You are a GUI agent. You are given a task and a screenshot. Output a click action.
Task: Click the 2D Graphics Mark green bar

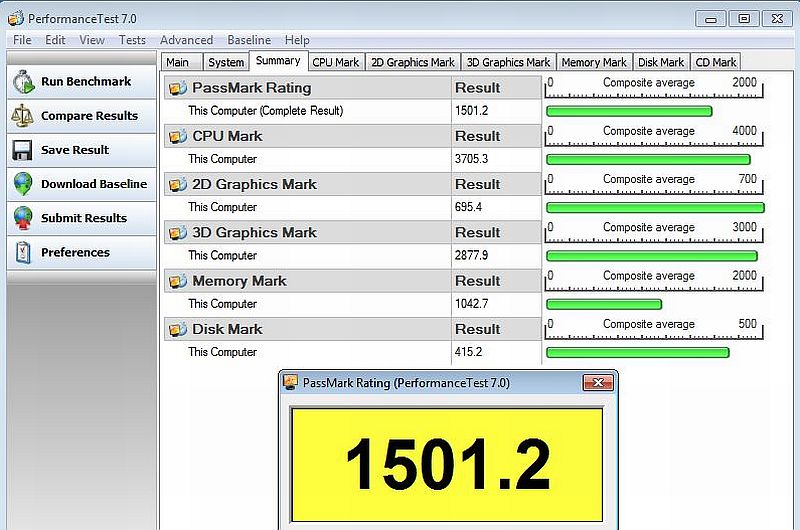pyautogui.click(x=655, y=208)
